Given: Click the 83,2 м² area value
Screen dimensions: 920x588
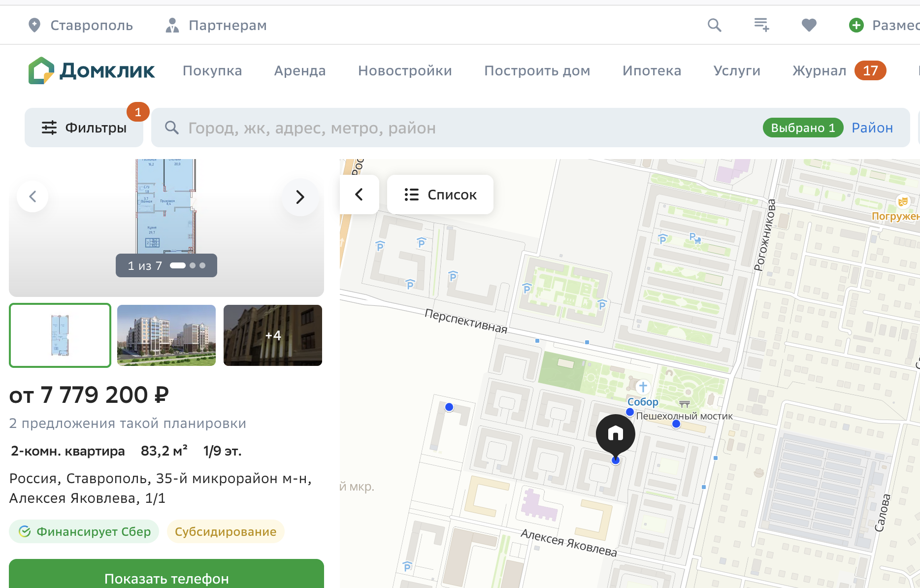Looking at the screenshot, I should click(x=164, y=451).
